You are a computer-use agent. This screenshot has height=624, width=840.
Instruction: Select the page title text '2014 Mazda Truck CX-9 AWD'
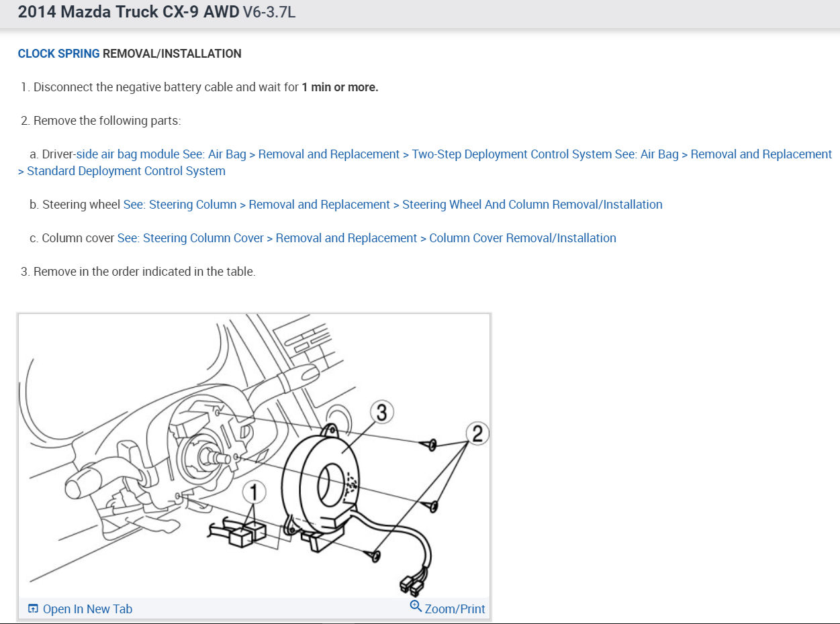pos(128,13)
